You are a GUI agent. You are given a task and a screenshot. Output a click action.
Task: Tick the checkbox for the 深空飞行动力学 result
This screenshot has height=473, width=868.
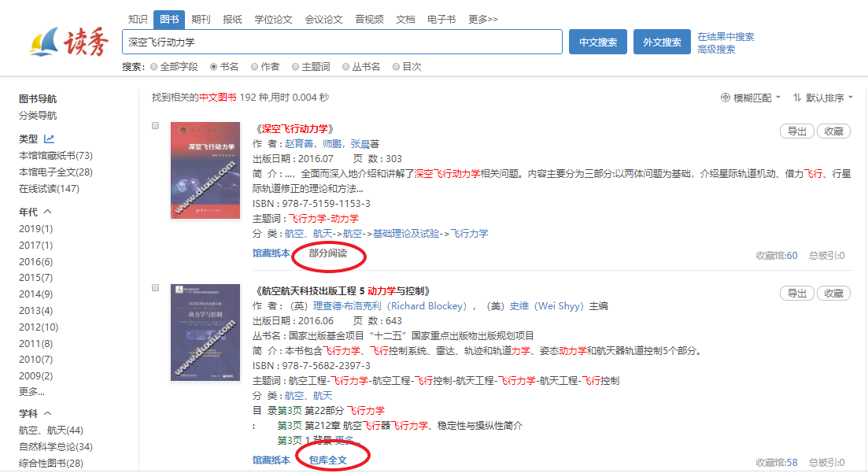(155, 126)
